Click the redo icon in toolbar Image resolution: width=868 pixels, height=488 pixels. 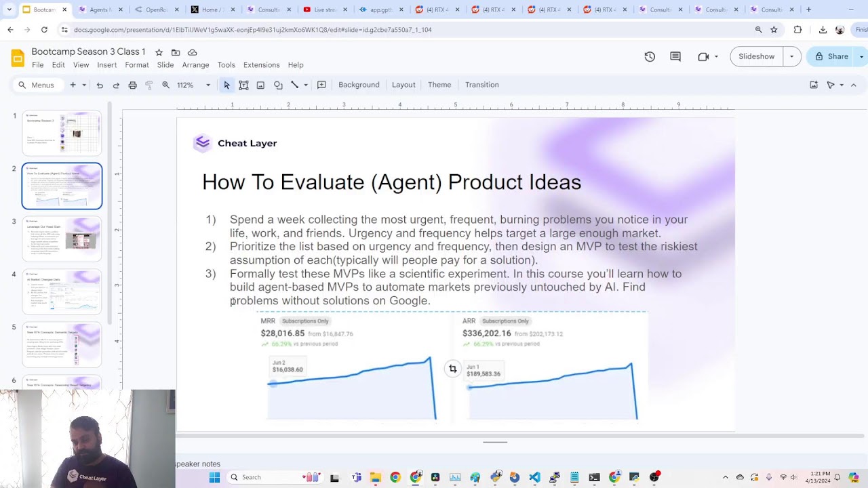click(x=116, y=85)
